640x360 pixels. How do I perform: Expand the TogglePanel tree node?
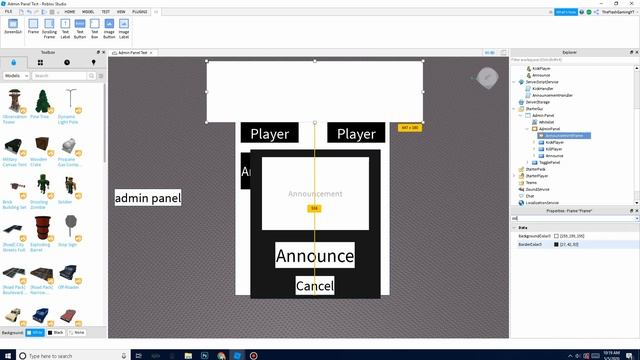527,162
